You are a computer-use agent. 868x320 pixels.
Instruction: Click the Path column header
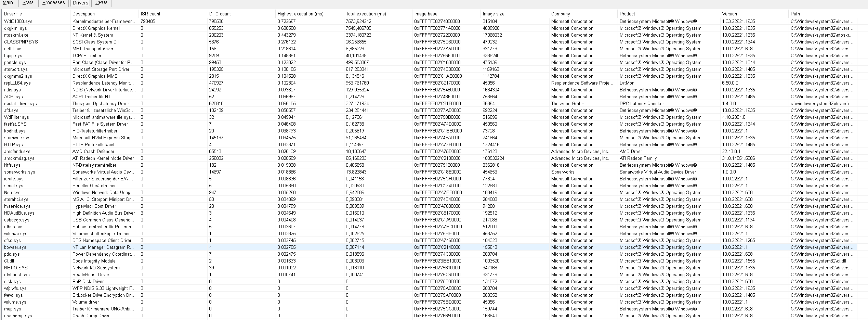822,14
